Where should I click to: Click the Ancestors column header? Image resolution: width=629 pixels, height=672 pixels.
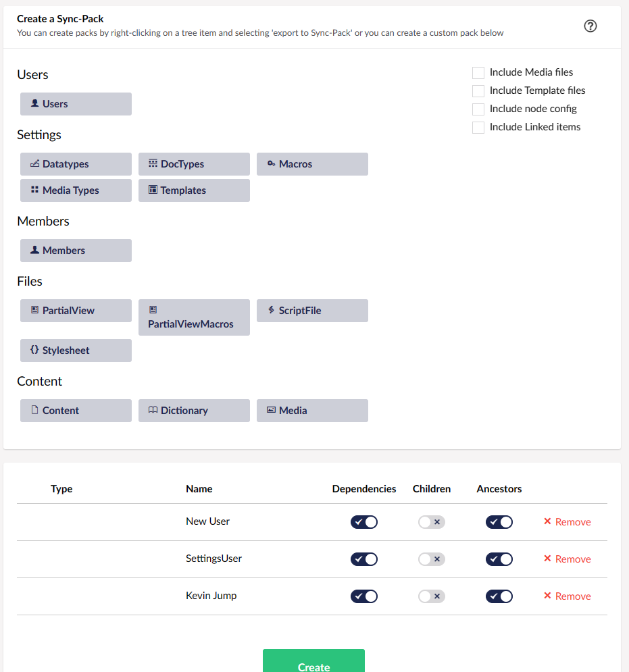coord(499,489)
